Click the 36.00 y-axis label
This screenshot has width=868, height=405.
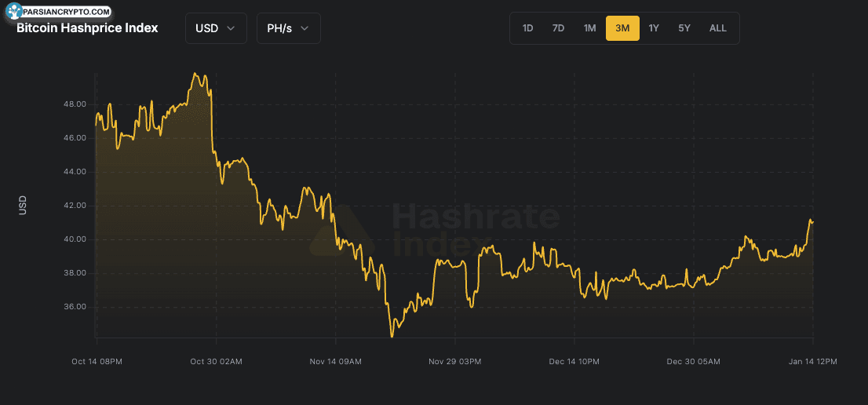point(76,307)
